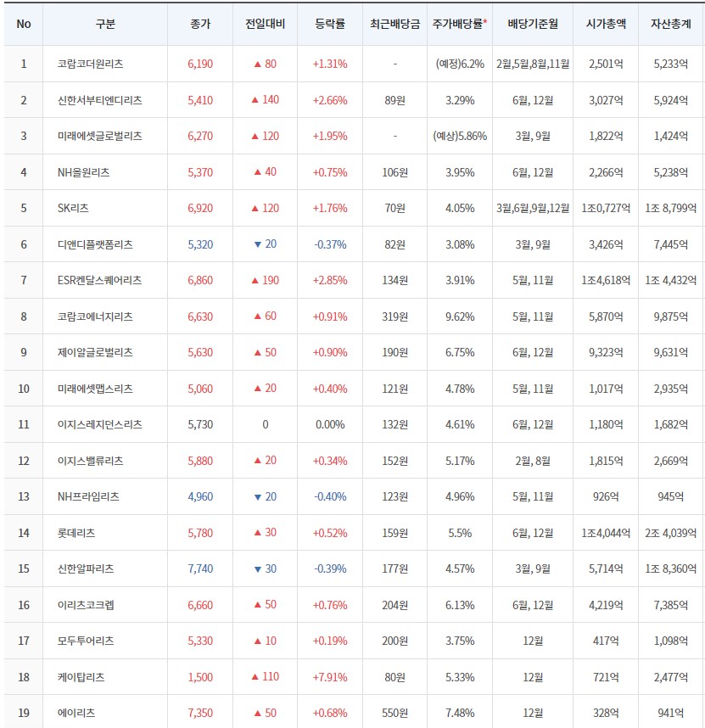The image size is (705, 728).
Task: Select 신한알파리츠 row name
Action: point(86,568)
